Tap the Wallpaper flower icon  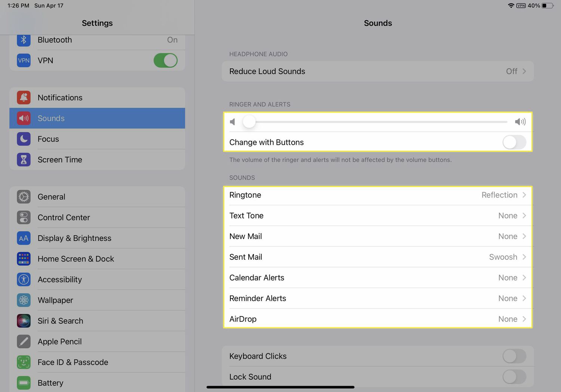pos(24,300)
